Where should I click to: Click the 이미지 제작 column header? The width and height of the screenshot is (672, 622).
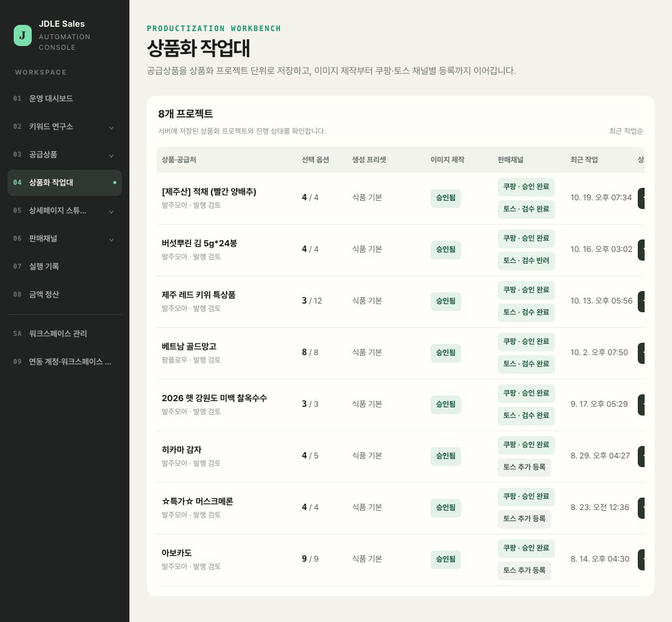447,160
